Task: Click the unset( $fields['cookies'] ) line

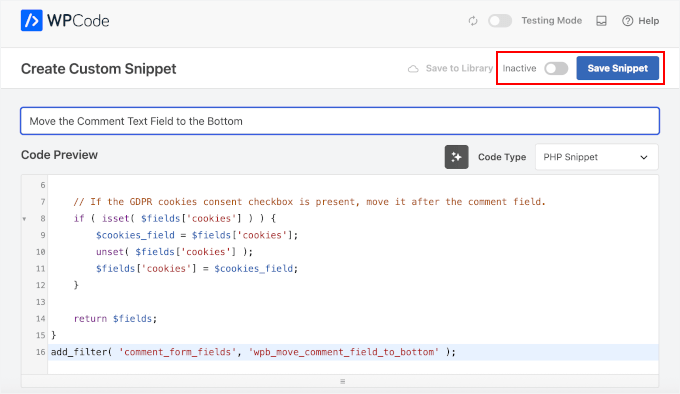Action: coord(174,252)
